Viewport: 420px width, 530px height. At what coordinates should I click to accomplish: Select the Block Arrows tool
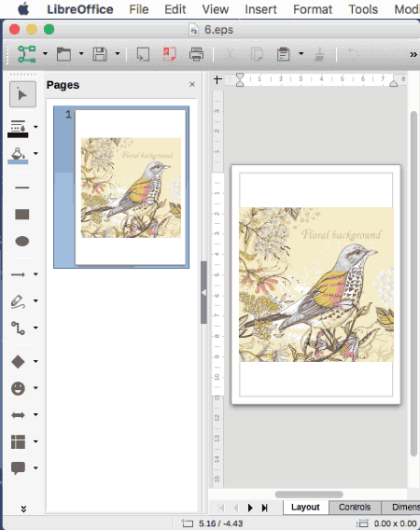[18, 414]
